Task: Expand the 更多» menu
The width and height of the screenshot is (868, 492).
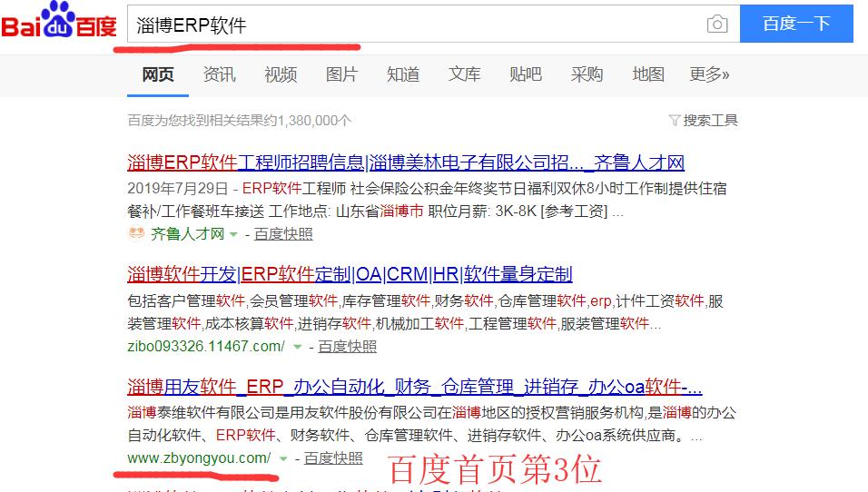Action: point(709,74)
